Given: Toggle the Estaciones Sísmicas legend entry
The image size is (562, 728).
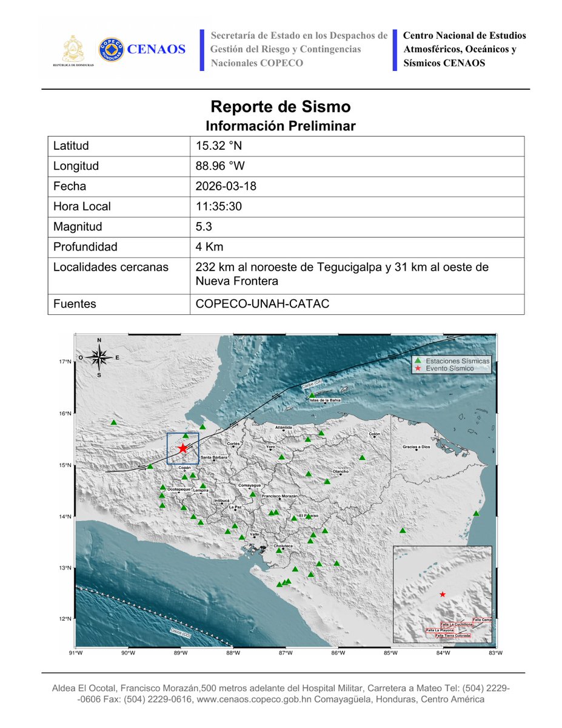Looking at the screenshot, I should [x=455, y=359].
